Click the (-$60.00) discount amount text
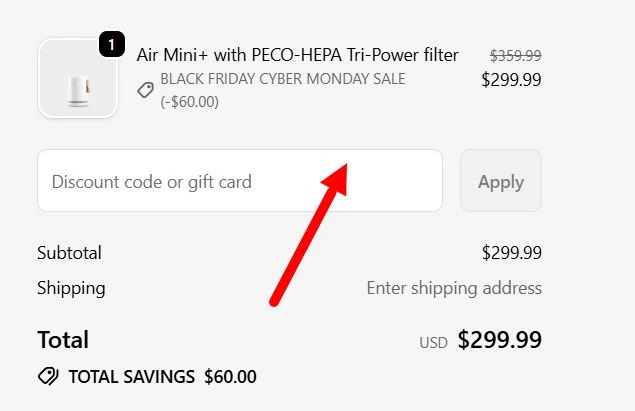Viewport: 635px width, 411px height. pos(190,101)
